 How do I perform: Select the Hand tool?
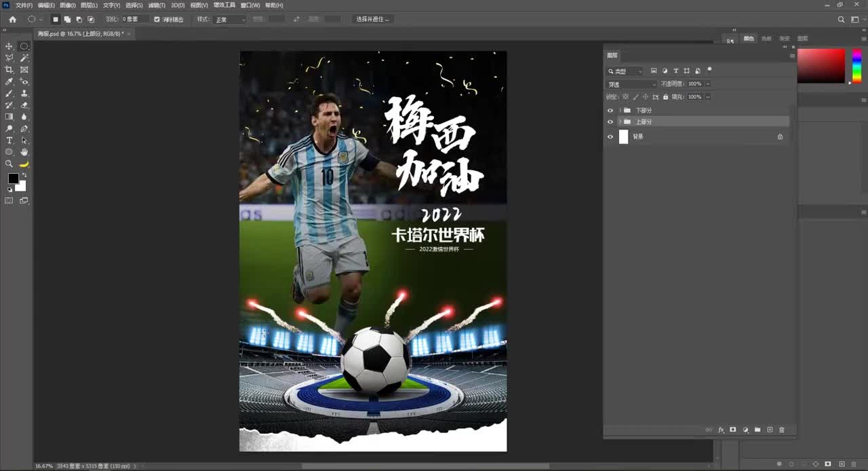(24, 152)
